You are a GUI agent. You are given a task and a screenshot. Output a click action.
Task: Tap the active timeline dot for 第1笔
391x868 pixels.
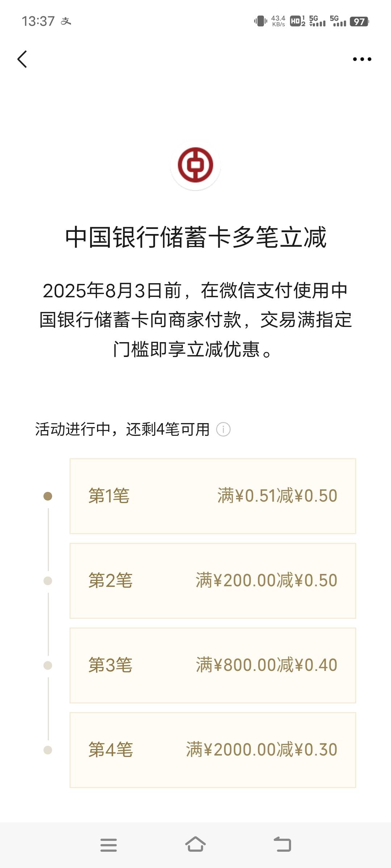48,496
